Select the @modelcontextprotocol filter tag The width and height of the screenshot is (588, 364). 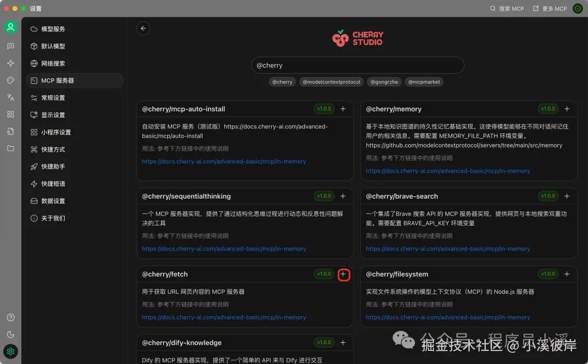332,82
